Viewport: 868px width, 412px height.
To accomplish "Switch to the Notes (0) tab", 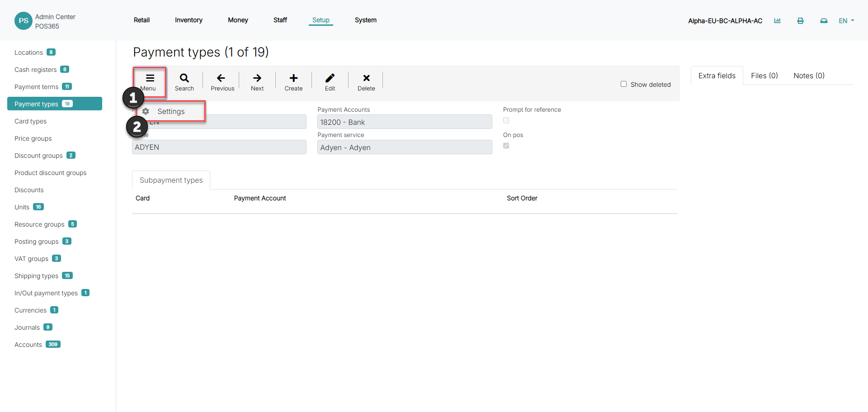I will pos(809,76).
